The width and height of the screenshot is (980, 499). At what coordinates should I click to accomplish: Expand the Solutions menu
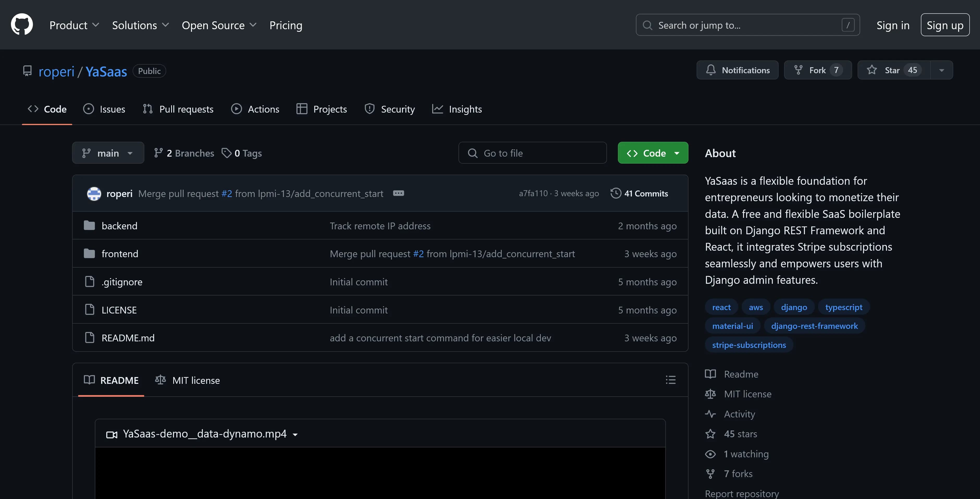click(x=140, y=25)
